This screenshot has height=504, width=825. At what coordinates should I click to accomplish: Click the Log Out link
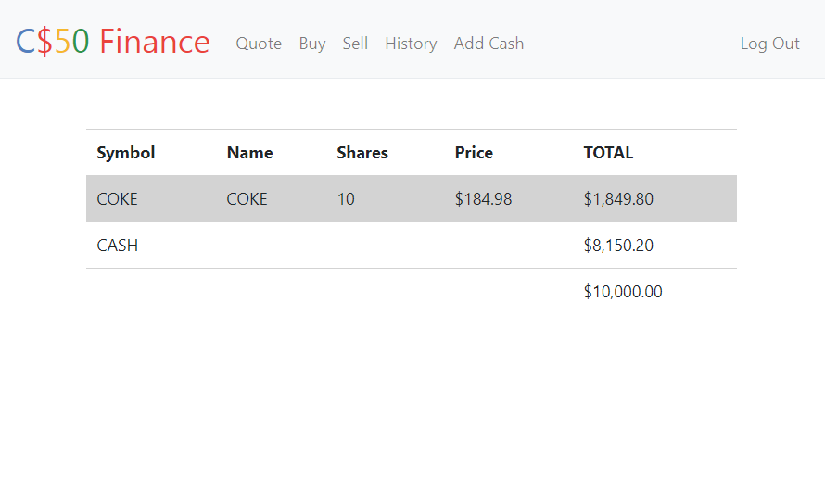pyautogui.click(x=769, y=44)
